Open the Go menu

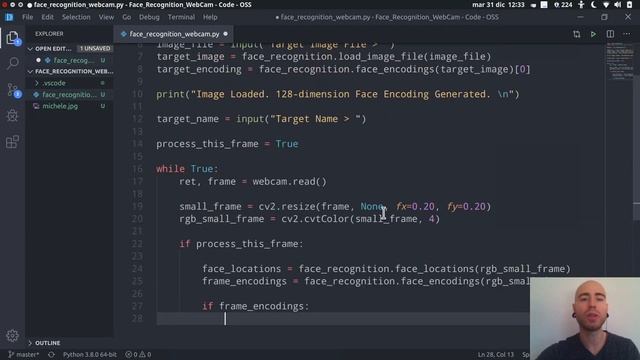[127, 17]
